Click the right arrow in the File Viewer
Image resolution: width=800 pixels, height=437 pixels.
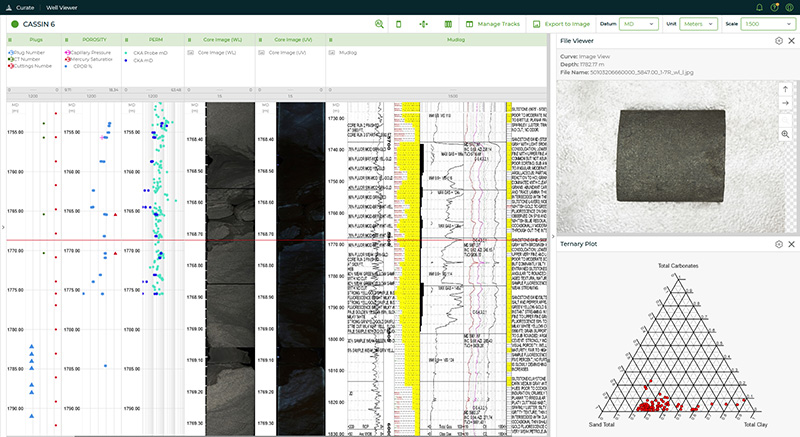point(786,103)
